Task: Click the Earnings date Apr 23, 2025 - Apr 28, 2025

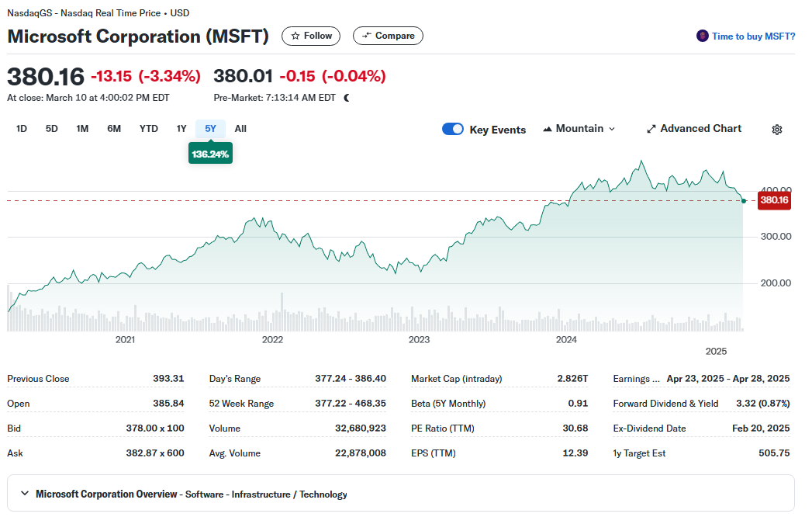Action: (728, 379)
